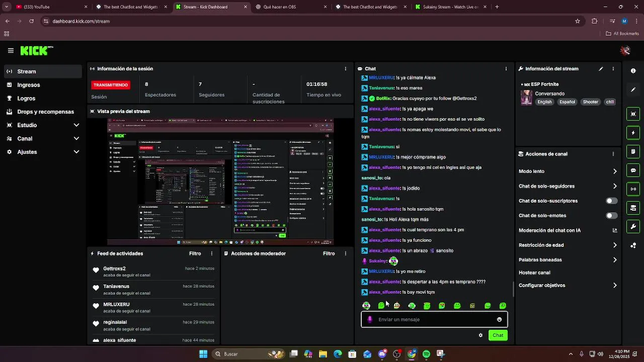Image resolution: width=644 pixels, height=362 pixels.
Task: Open Información del stream three-dot menu
Action: pyautogui.click(x=613, y=69)
